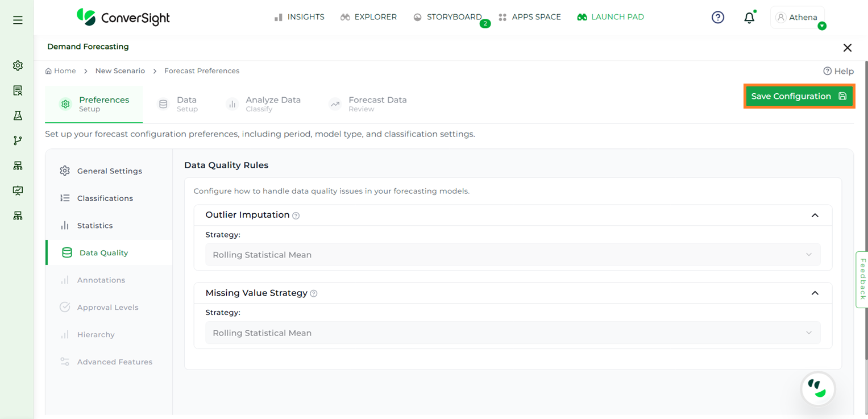
Task: Open the chatbot assistant floating icon
Action: pyautogui.click(x=817, y=389)
